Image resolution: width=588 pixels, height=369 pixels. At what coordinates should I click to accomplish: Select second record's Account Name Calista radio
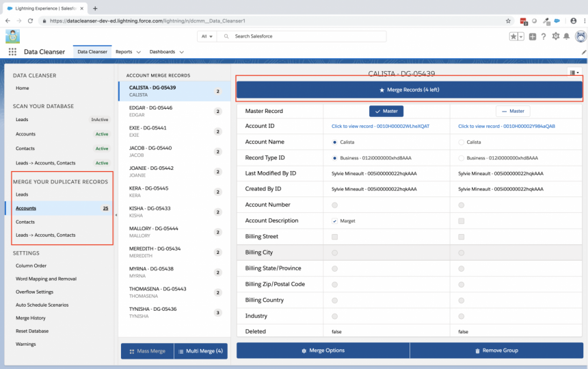pos(462,142)
